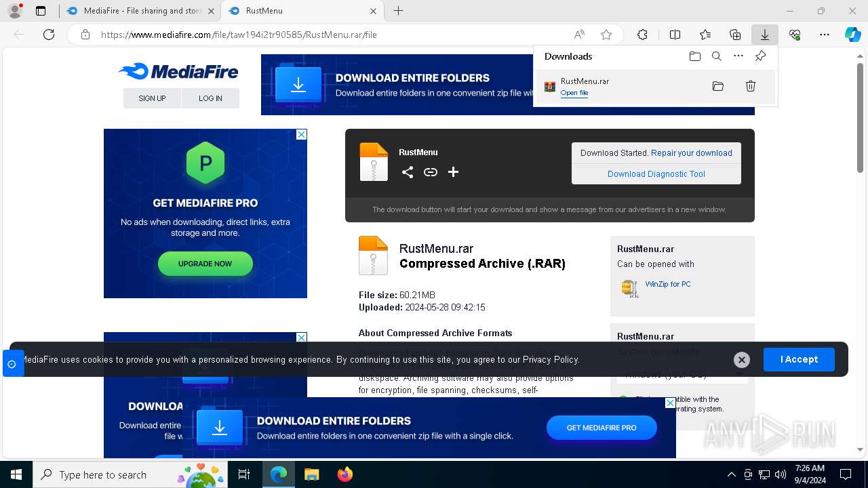Click Open file under RustMenu.rar
868x488 pixels.
click(x=574, y=93)
